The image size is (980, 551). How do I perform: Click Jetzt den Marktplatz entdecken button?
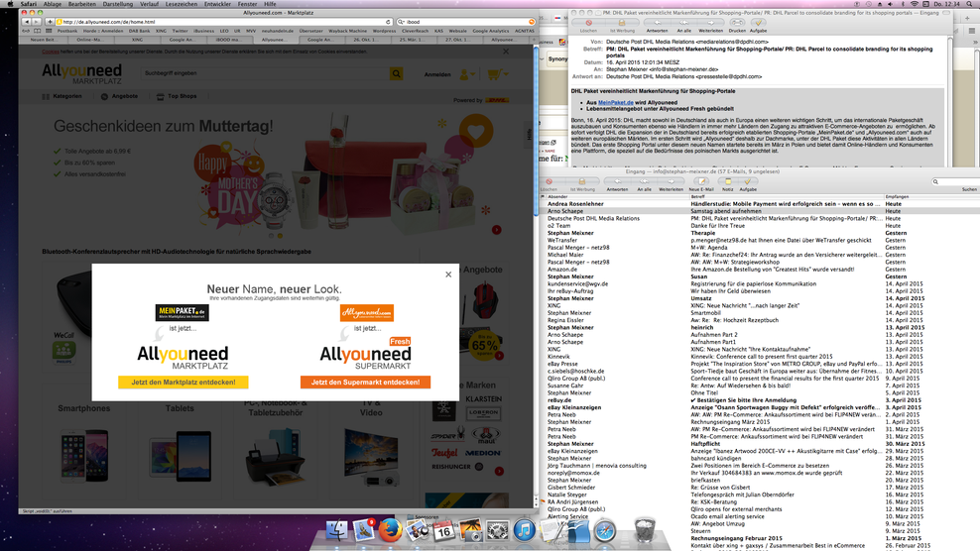184,382
